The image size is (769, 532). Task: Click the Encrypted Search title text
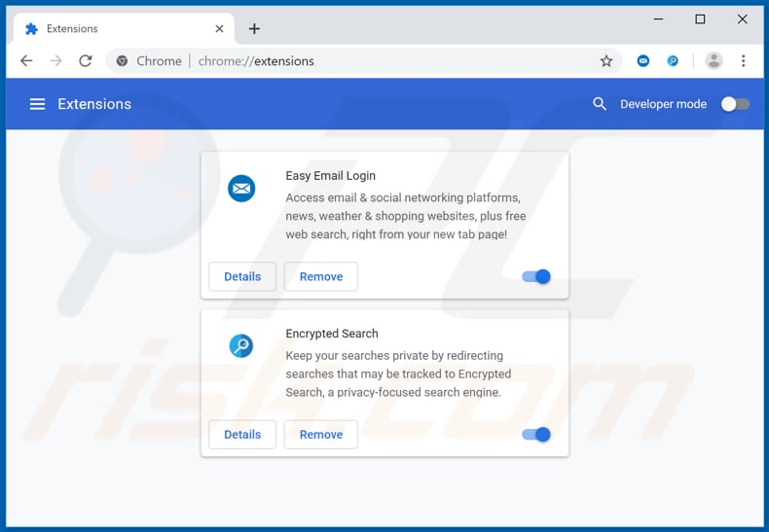(332, 334)
